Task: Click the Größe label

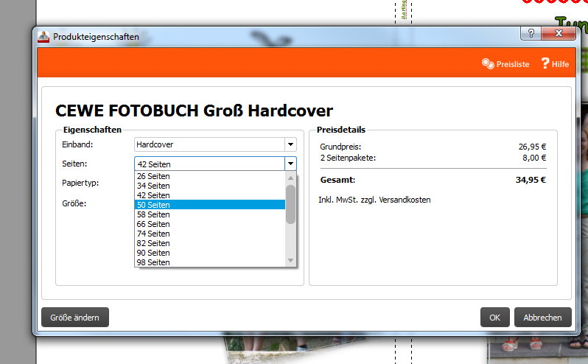Action: coord(74,203)
